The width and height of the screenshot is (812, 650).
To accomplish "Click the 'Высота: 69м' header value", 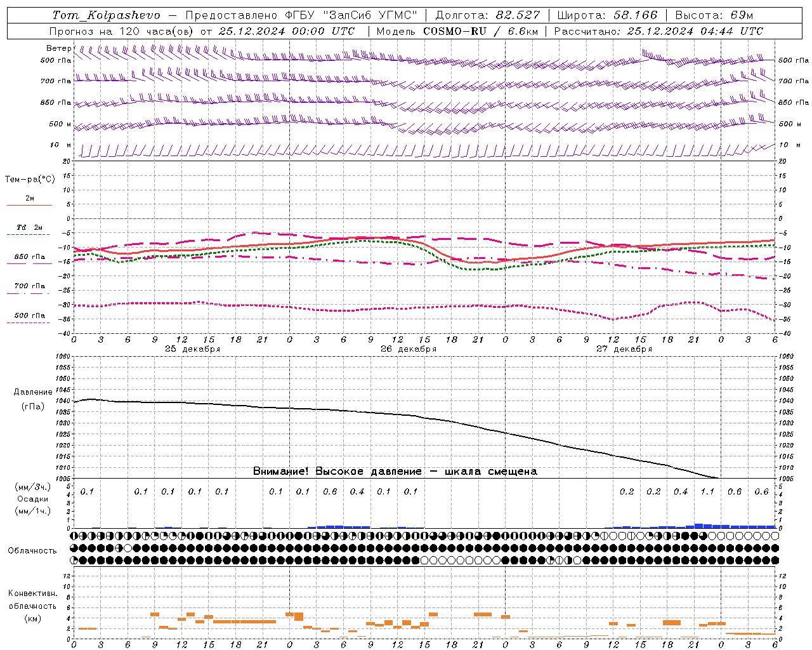I will [x=714, y=15].
